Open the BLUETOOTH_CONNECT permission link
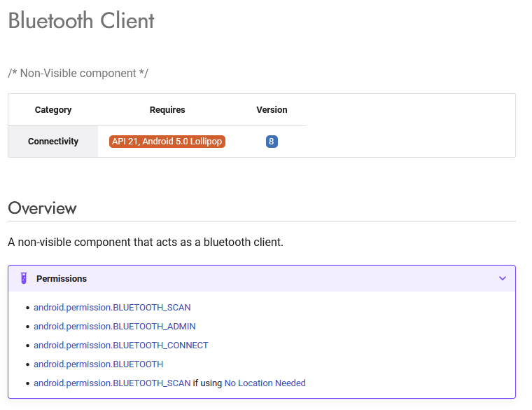 pos(120,346)
